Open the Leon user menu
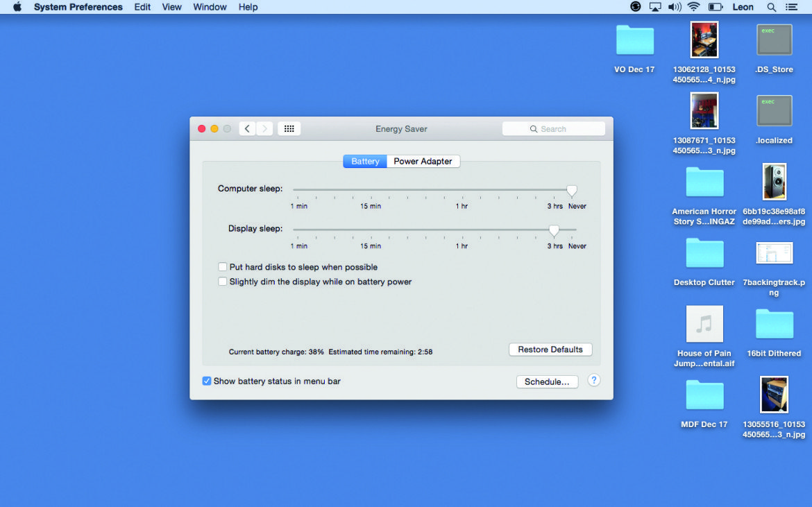Screen dimensions: 812x507 click(743, 7)
